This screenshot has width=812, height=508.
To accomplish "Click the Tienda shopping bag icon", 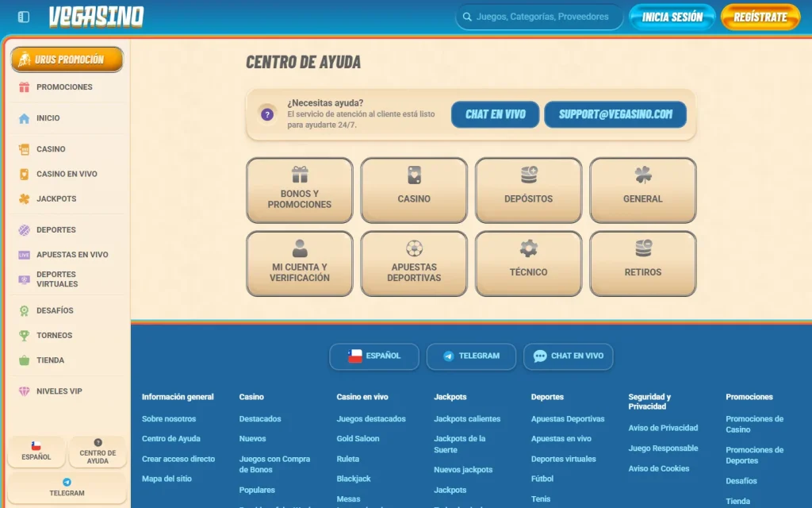I will 24,360.
